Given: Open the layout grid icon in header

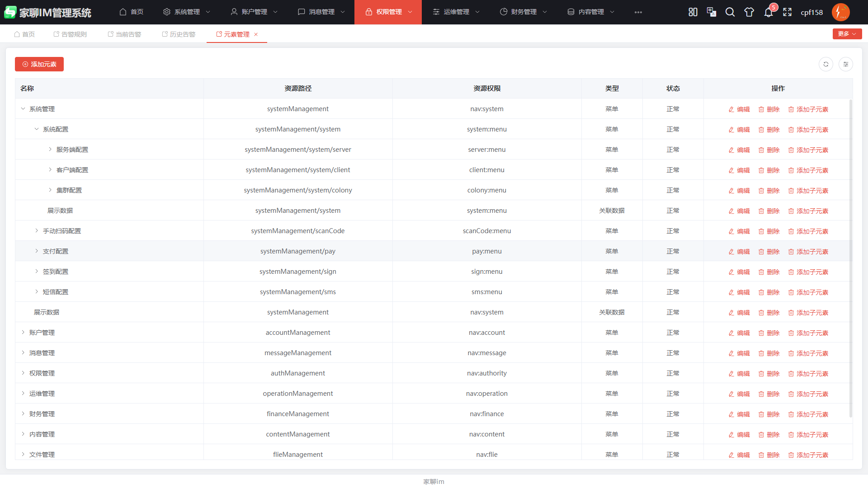Looking at the screenshot, I should point(693,12).
